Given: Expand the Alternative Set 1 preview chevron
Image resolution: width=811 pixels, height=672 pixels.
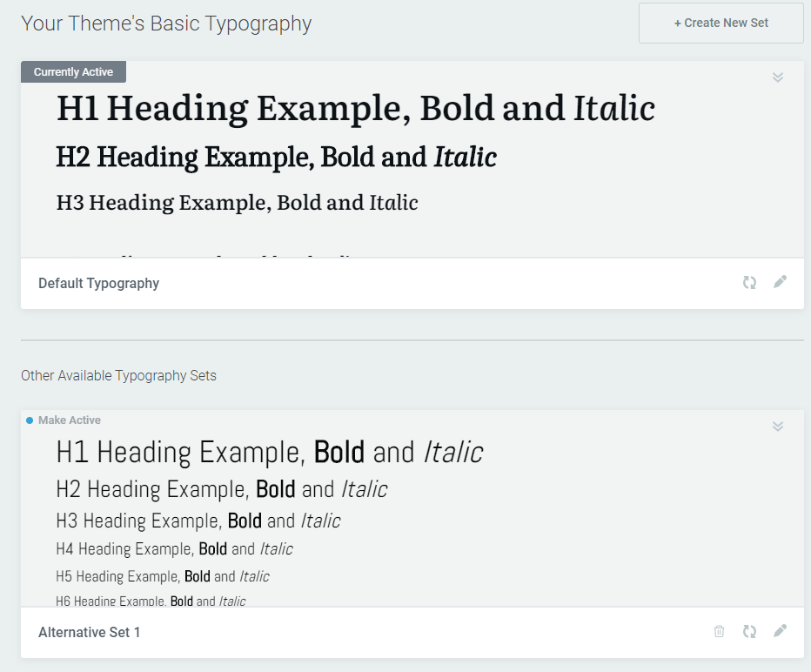Looking at the screenshot, I should click(778, 427).
